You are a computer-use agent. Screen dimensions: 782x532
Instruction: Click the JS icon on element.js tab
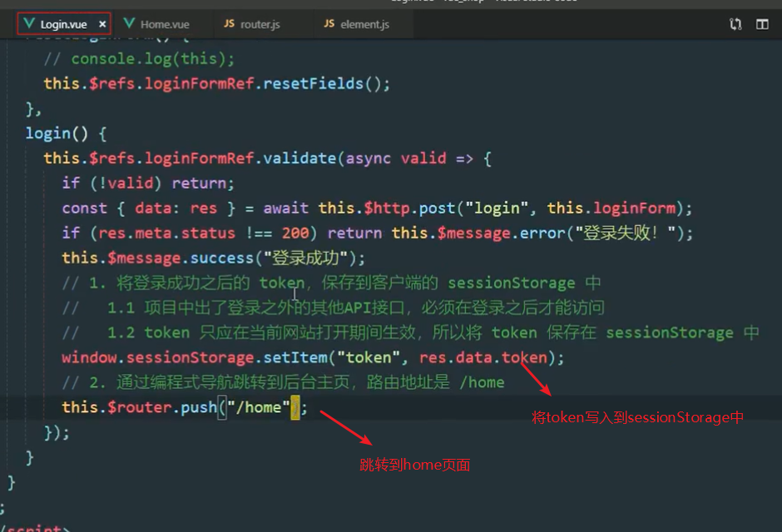329,23
